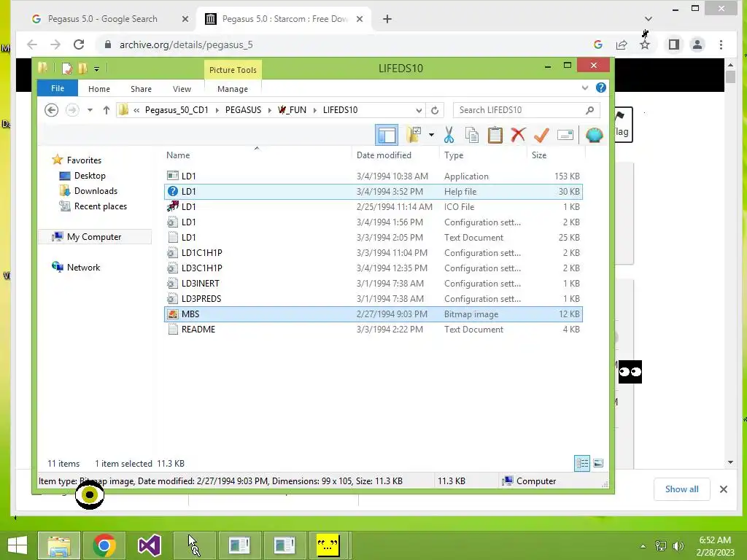Sort files by Date modified column
This screenshot has height=560, width=747.
tap(384, 155)
